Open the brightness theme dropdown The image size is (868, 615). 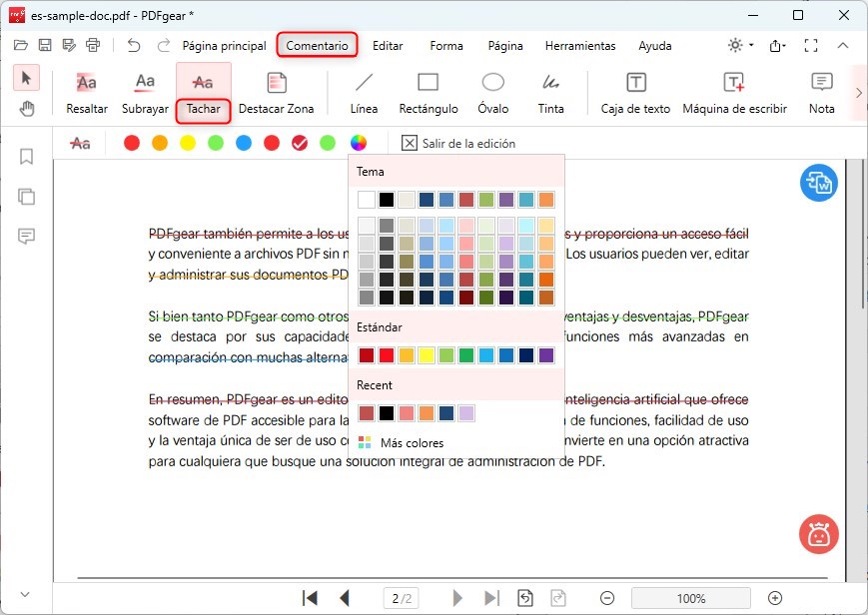pos(741,45)
